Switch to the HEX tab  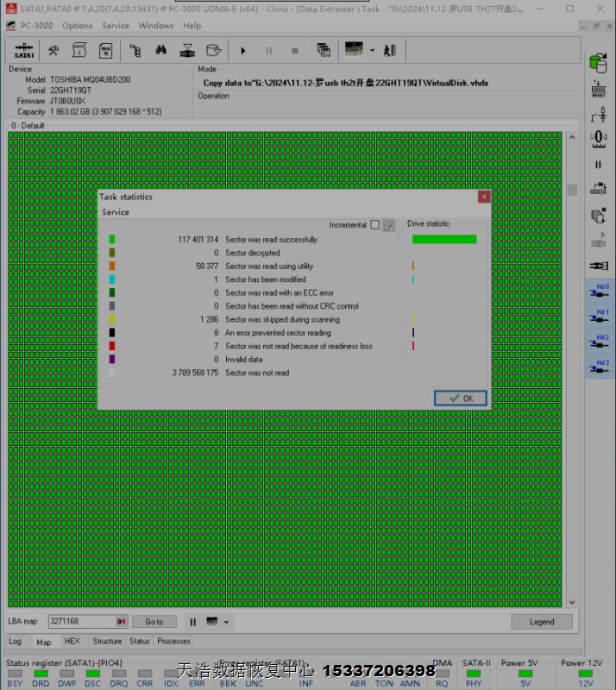[72, 642]
